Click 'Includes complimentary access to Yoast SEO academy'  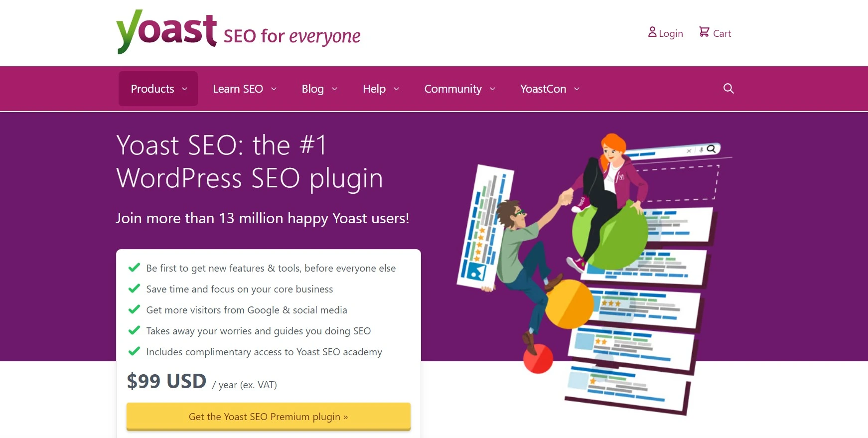coord(264,352)
